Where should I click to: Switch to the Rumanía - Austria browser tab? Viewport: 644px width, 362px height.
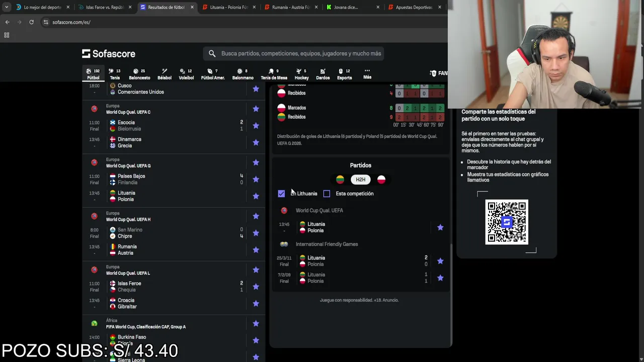coord(291,8)
